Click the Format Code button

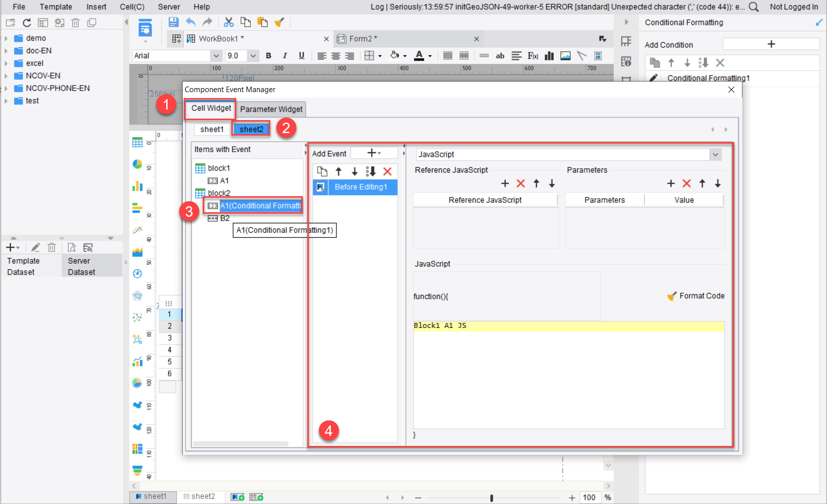tap(696, 296)
